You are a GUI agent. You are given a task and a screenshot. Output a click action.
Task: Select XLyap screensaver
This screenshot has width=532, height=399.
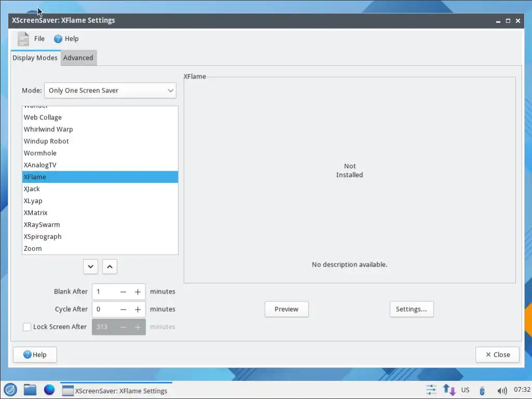[100, 201]
